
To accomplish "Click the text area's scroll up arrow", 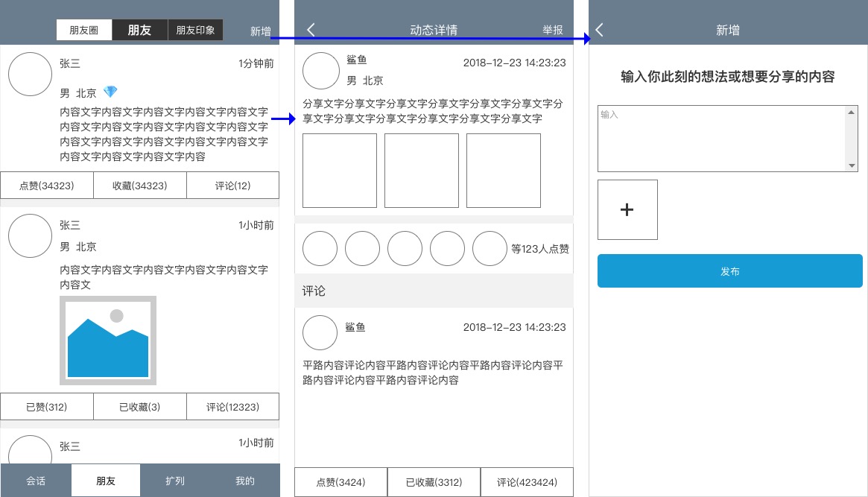I will 852,113.
